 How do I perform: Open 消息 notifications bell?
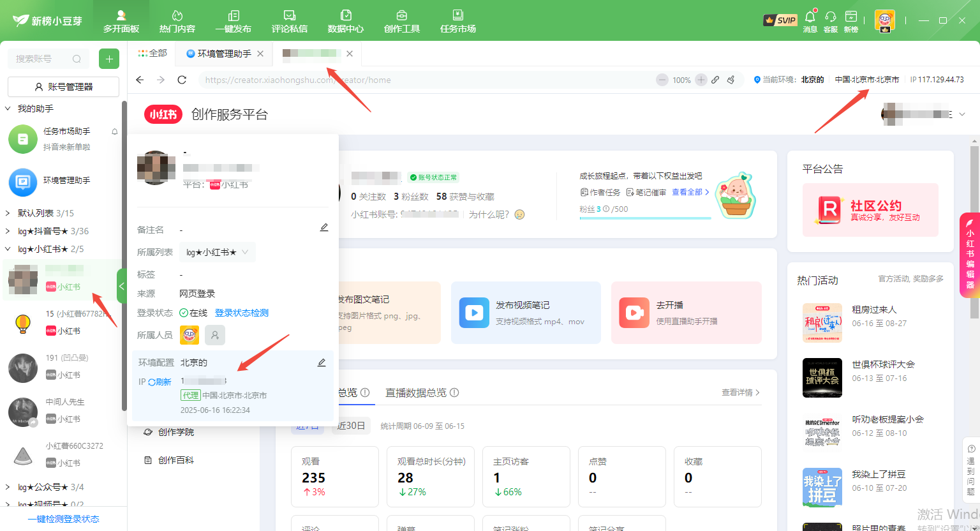(810, 21)
